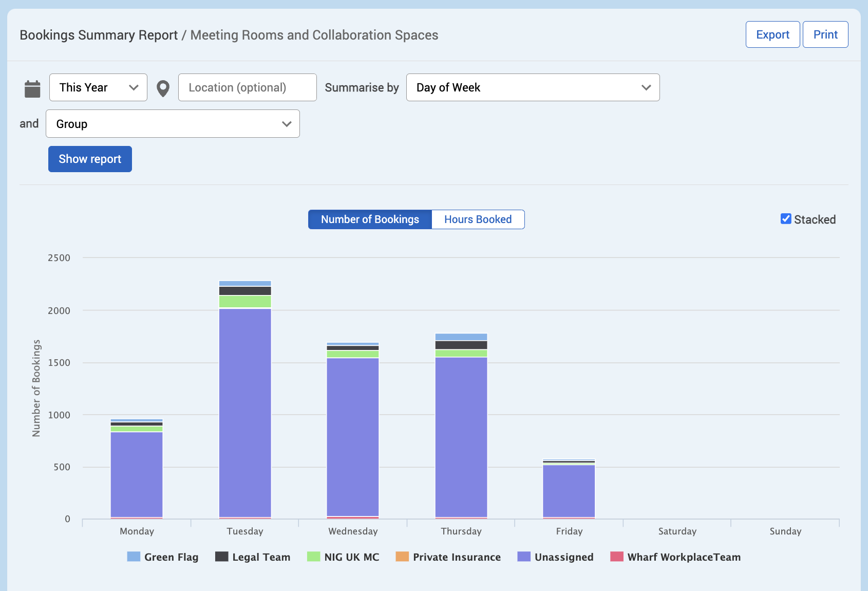Select the Number of Bookings tab
The width and height of the screenshot is (868, 591).
(x=370, y=219)
